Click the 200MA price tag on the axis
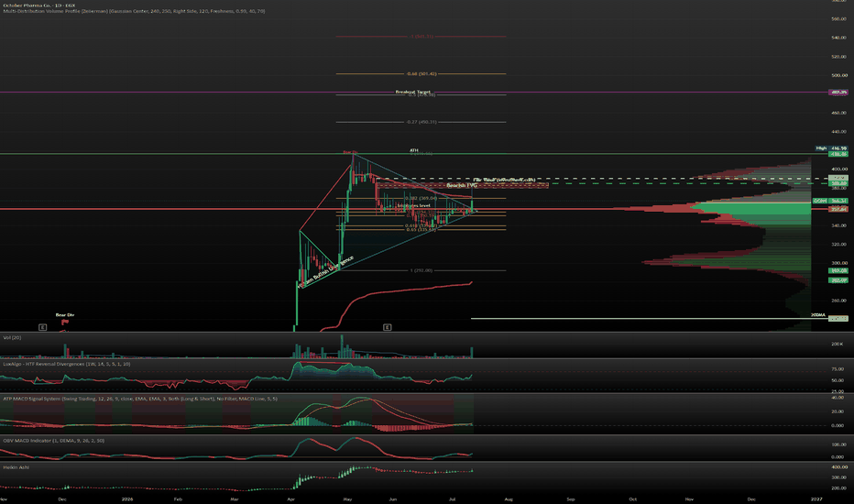The width and height of the screenshot is (854, 504). [838, 318]
